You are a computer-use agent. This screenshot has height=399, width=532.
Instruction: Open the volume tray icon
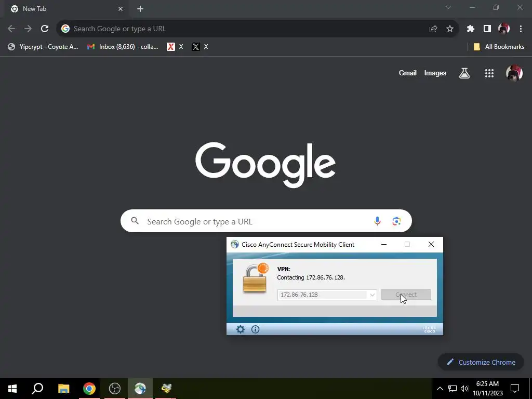pos(464,389)
